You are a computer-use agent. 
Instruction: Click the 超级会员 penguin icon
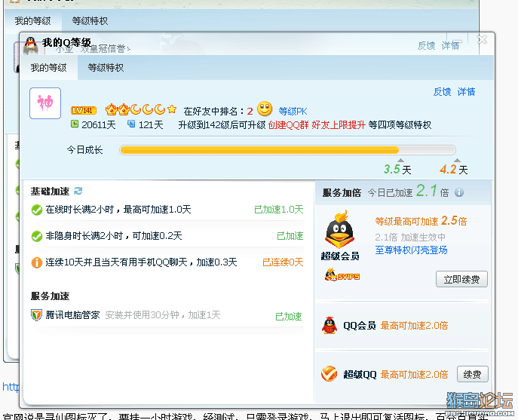coord(339,229)
